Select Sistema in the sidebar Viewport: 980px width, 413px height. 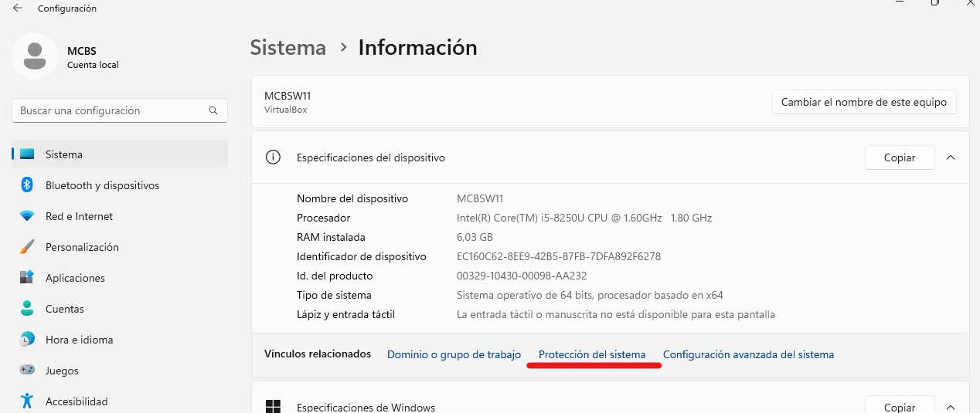[x=64, y=154]
